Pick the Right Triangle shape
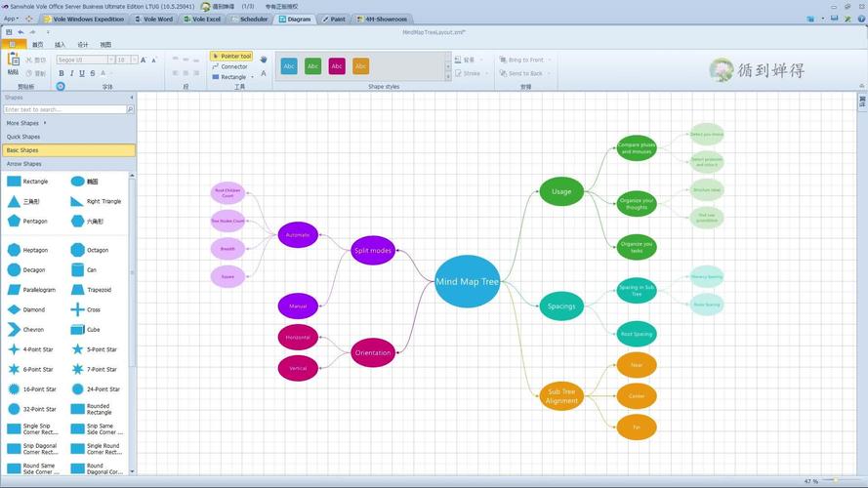Image resolution: width=868 pixels, height=488 pixels. pyautogui.click(x=97, y=201)
